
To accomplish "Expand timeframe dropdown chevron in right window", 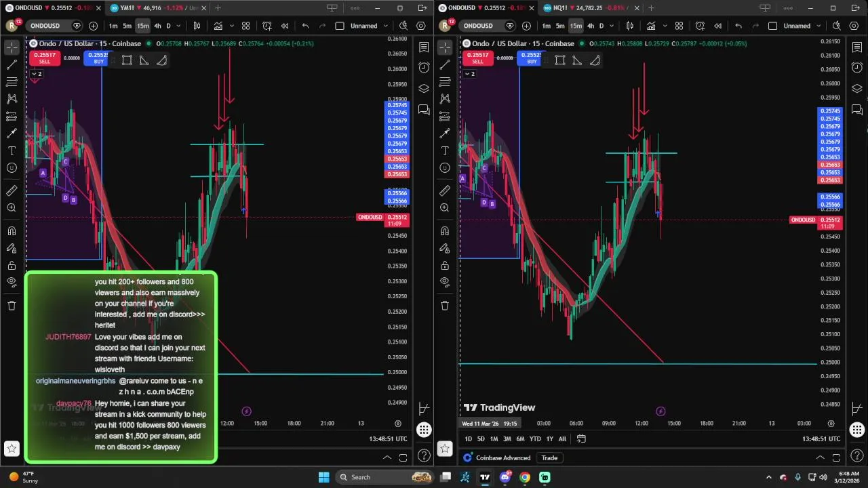I will [x=612, y=26].
